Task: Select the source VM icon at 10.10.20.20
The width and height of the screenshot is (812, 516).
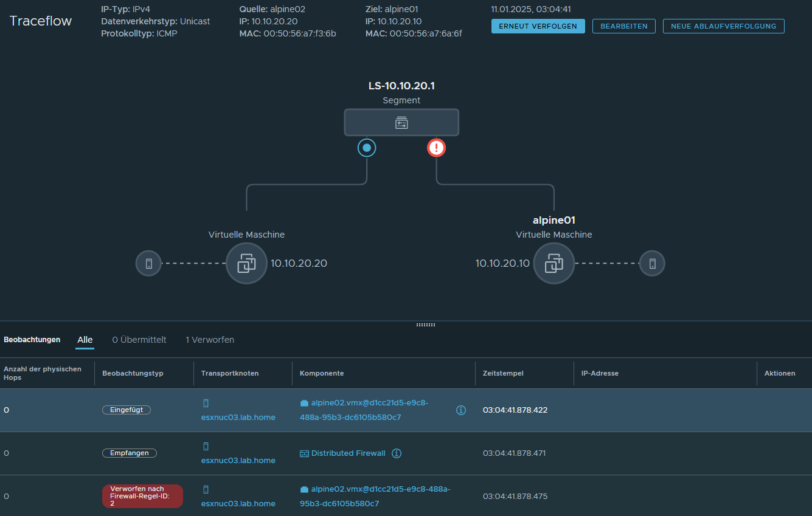Action: point(246,263)
